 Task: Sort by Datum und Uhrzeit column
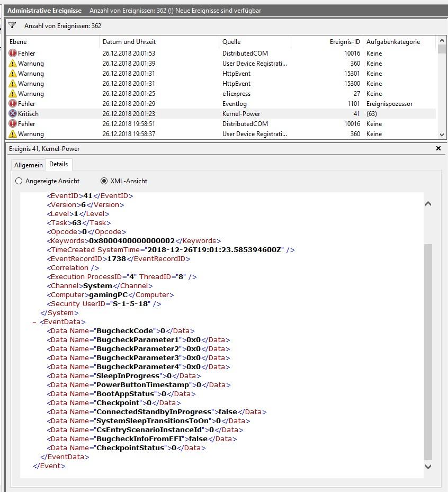click(x=159, y=42)
